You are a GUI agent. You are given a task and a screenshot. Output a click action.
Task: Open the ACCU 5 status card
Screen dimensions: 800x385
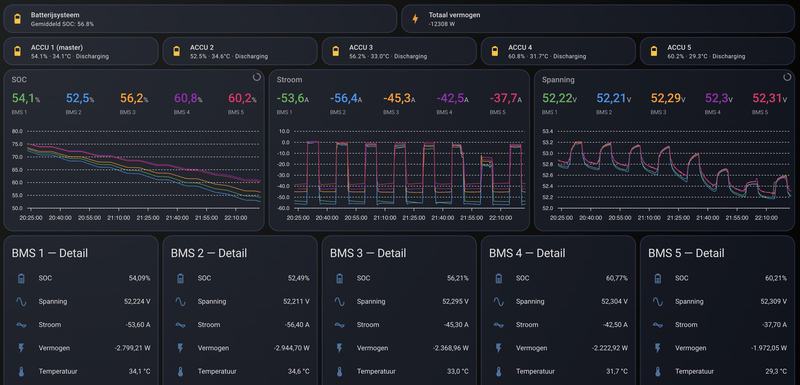point(717,51)
